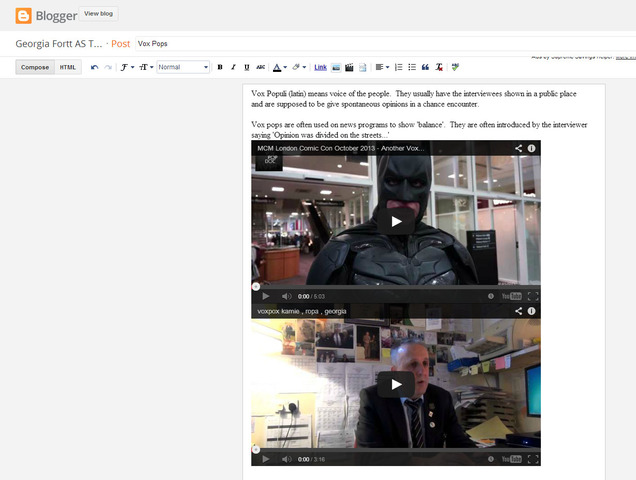This screenshot has height=480, width=636.
Task: Click the voxpox video progress scrubber
Action: coord(256,450)
